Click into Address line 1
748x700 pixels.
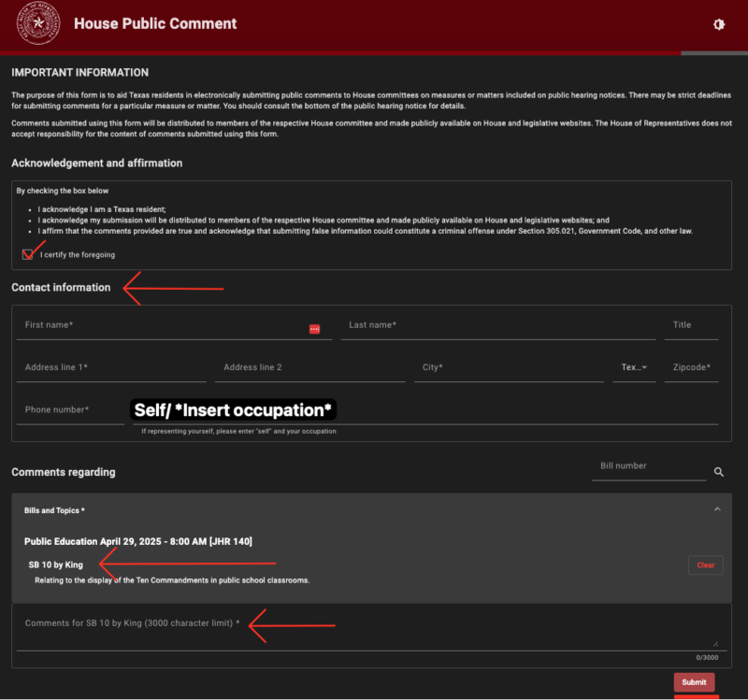click(110, 367)
